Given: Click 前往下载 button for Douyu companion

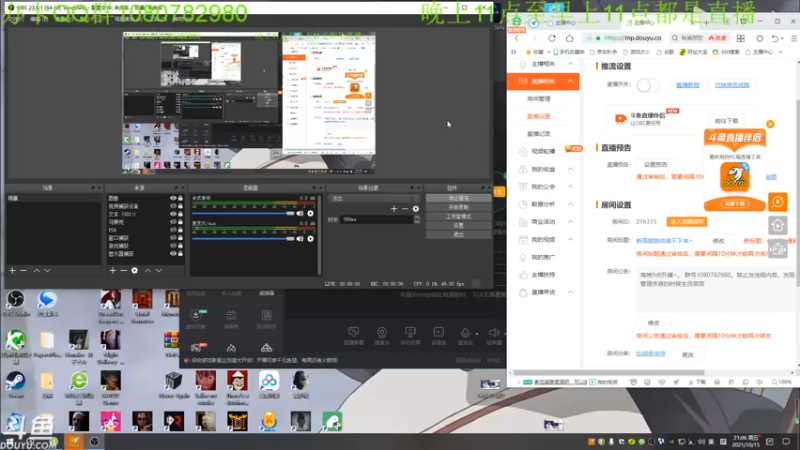Looking at the screenshot, I should point(727,121).
